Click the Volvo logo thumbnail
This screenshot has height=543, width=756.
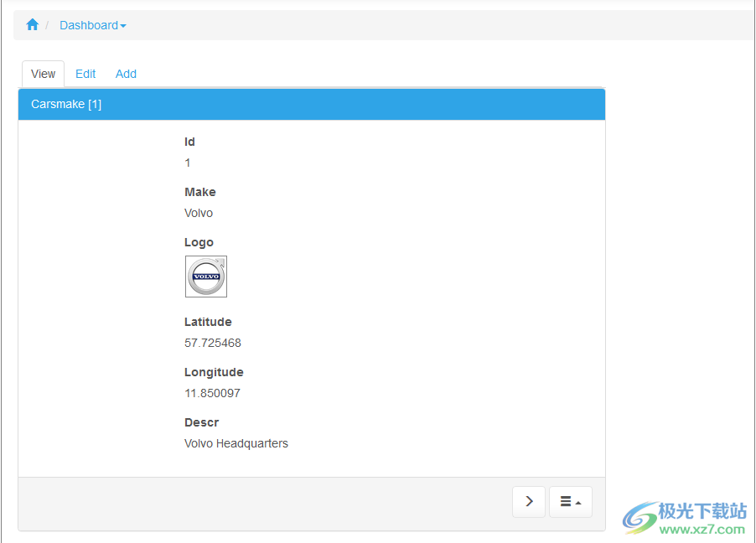coord(206,277)
